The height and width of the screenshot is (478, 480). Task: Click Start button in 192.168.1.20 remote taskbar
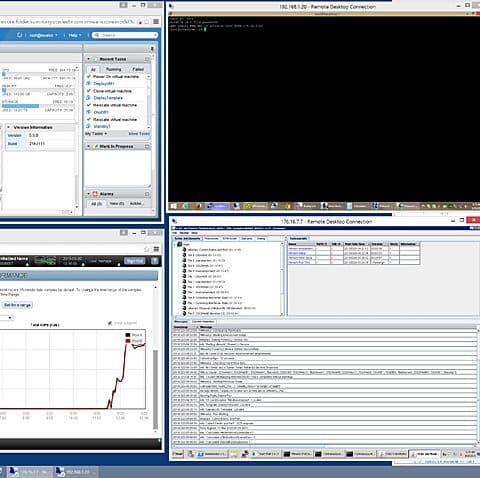point(173,206)
